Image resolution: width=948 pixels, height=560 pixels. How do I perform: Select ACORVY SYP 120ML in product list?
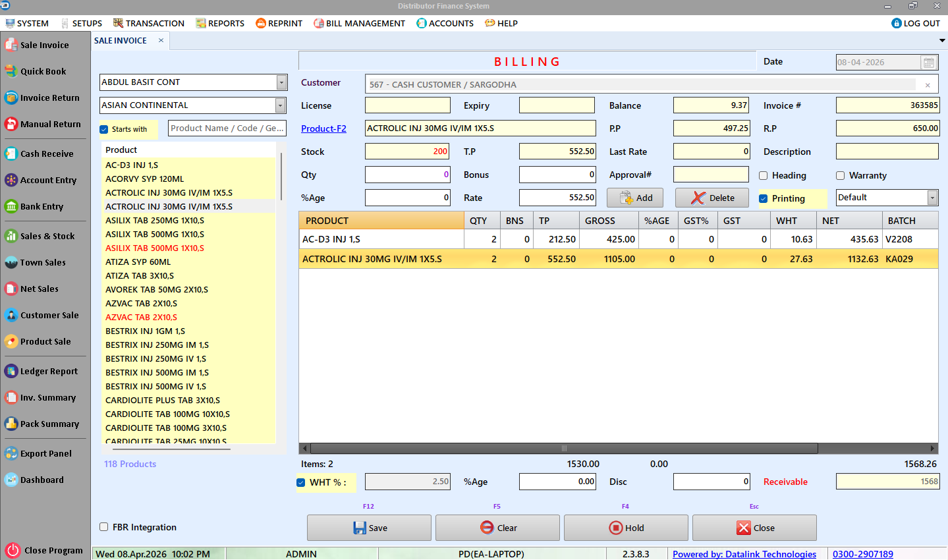[190, 179]
